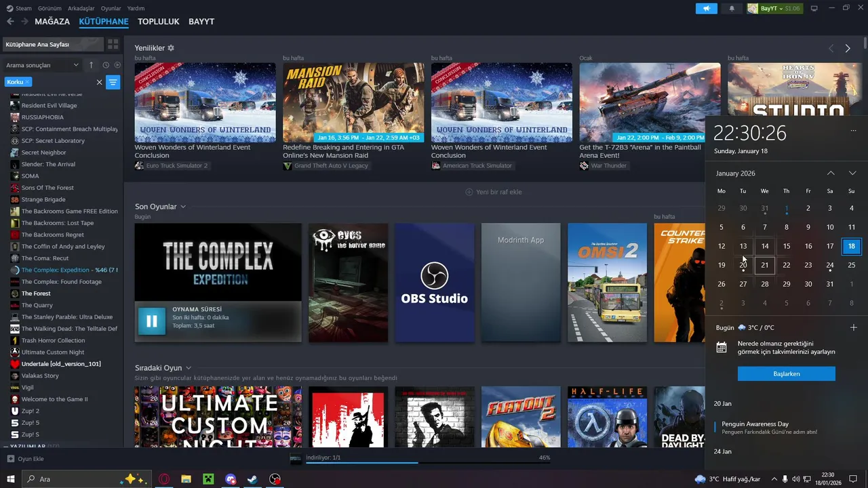Open Yenilikler shelf settings gear
This screenshot has width=868, height=488.
pos(171,48)
